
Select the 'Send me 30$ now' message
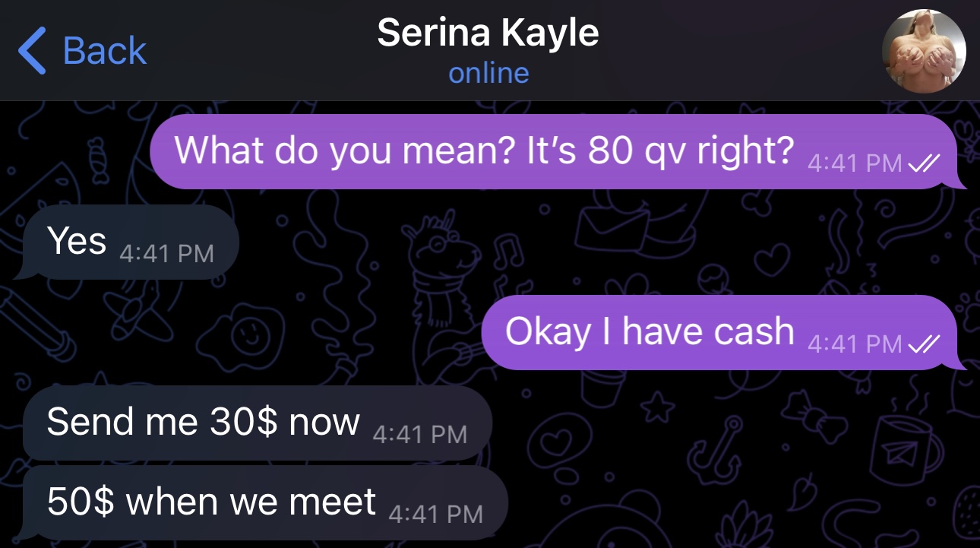[x=203, y=423]
